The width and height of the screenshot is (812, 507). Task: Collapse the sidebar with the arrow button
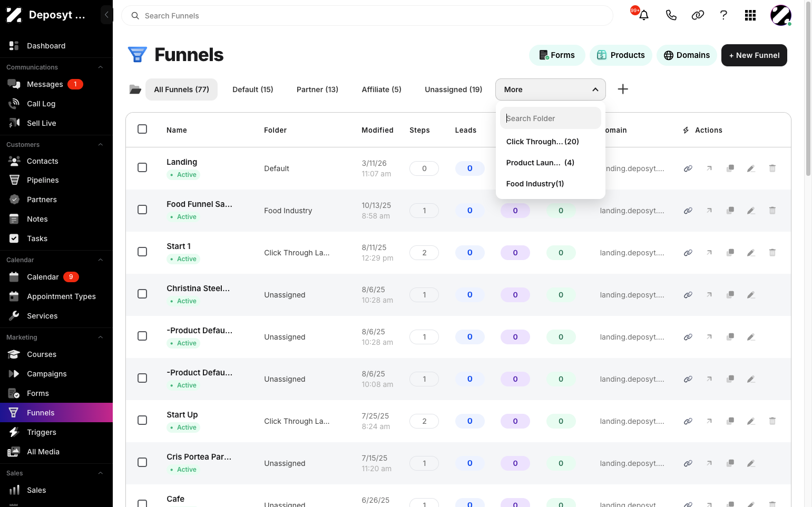click(106, 15)
